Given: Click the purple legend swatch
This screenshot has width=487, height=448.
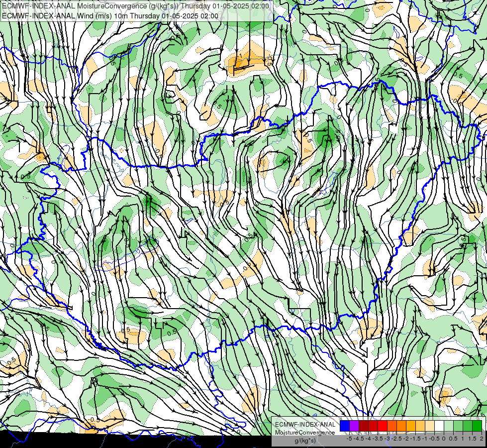Looking at the screenshot, I should (x=354, y=426).
